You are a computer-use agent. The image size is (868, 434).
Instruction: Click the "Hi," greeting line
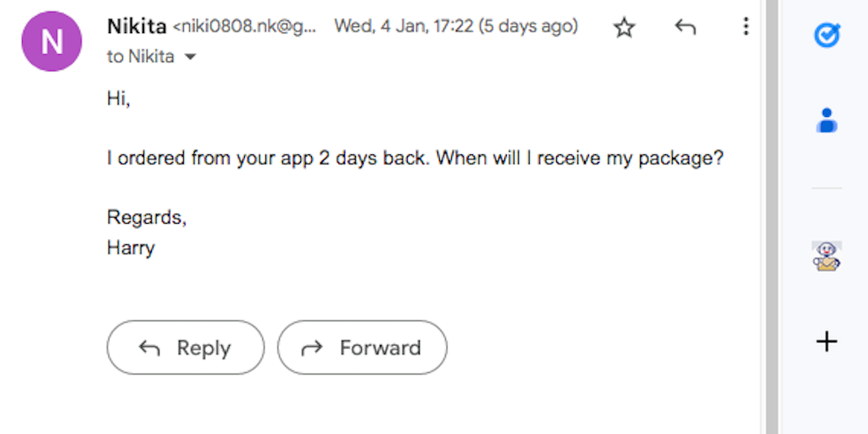tap(119, 99)
